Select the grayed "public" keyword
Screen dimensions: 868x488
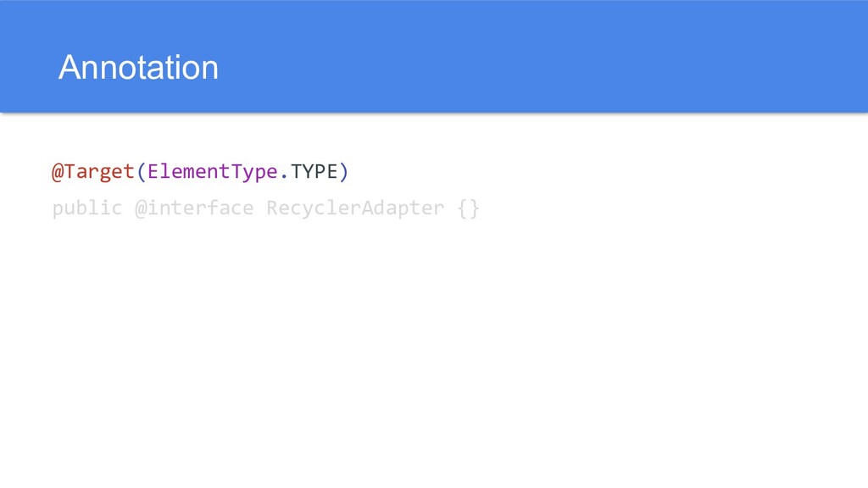click(87, 208)
